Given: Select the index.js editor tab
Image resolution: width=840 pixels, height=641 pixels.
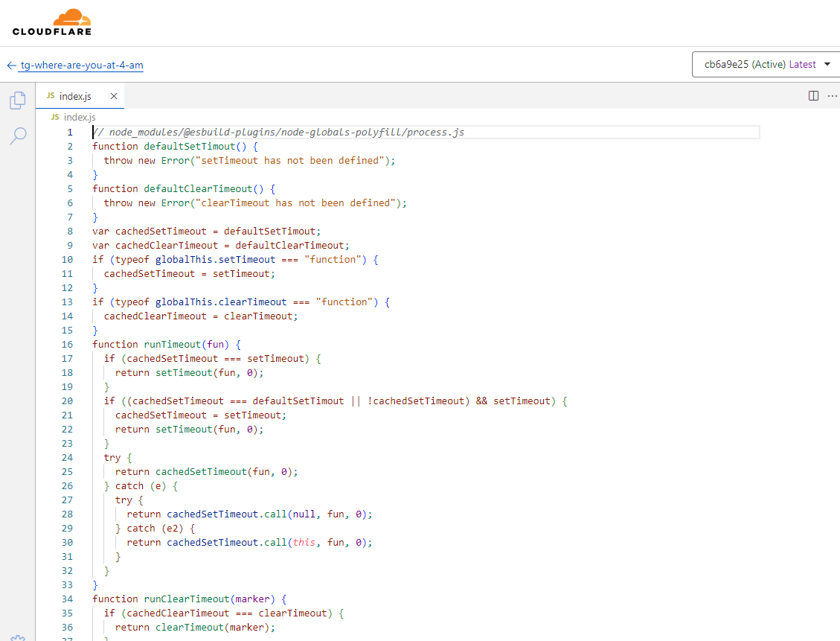Looking at the screenshot, I should (x=74, y=96).
